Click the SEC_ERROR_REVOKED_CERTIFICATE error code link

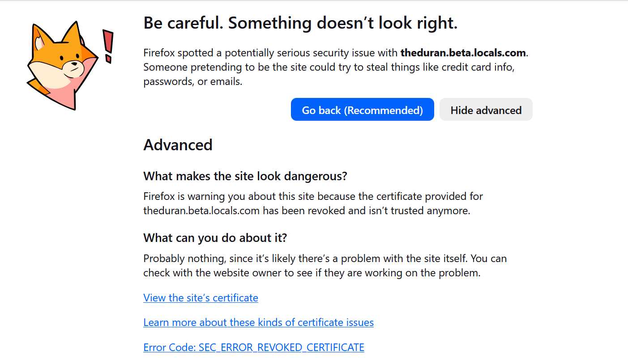253,347
